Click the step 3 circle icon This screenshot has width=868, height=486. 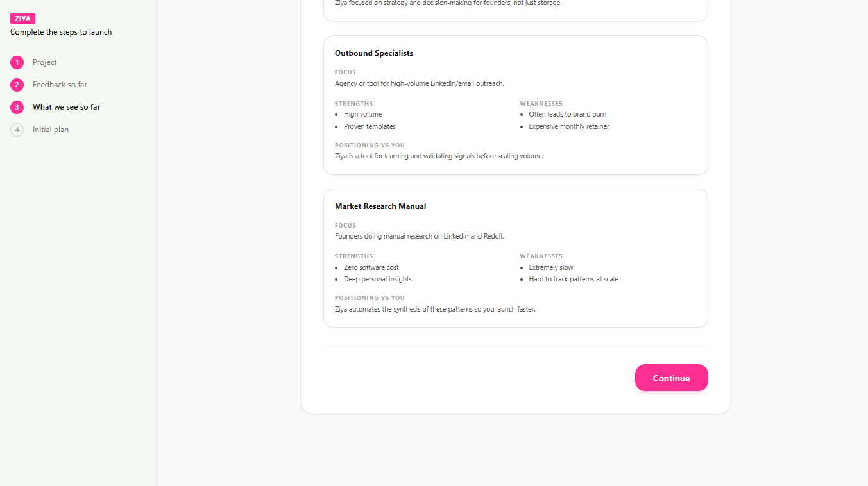pyautogui.click(x=17, y=107)
